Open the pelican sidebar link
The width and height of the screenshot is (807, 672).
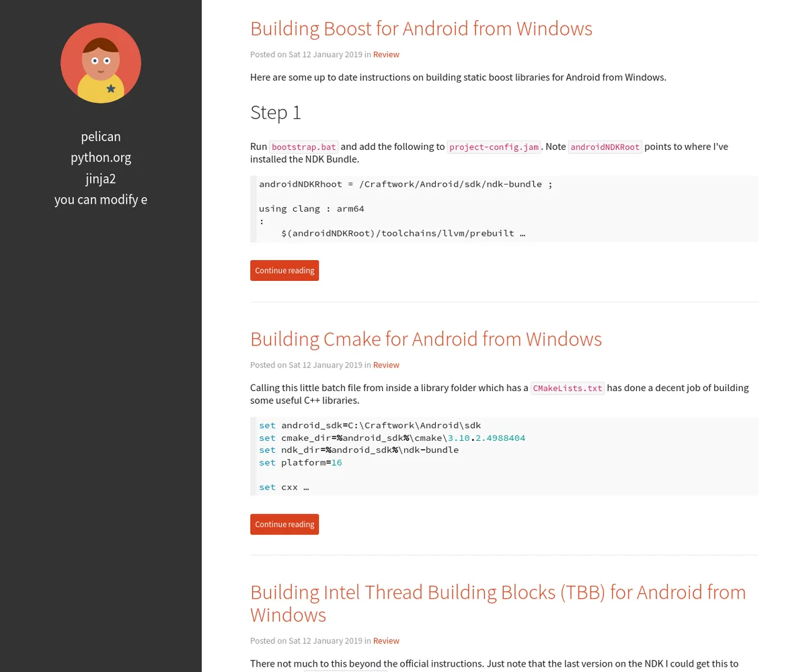point(101,136)
